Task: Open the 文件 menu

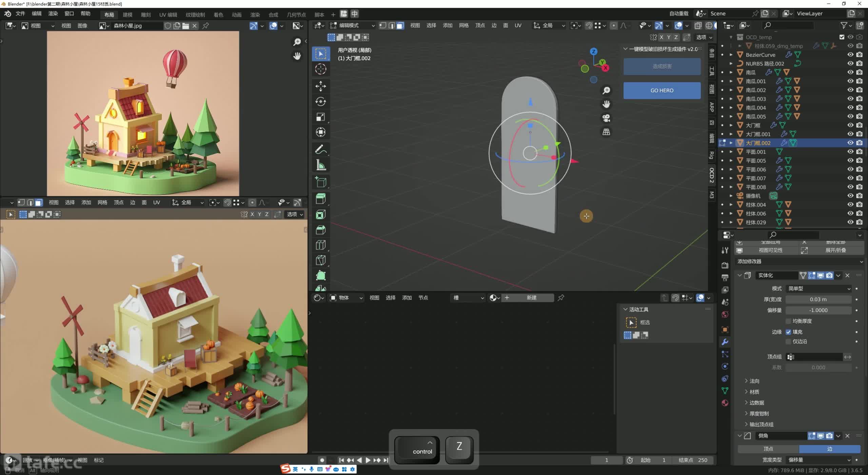Action: pos(20,14)
